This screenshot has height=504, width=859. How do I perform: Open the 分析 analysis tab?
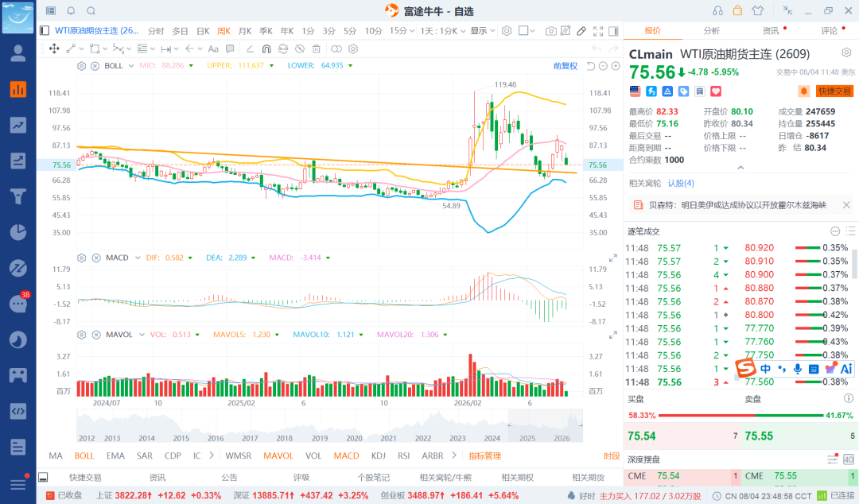(712, 31)
